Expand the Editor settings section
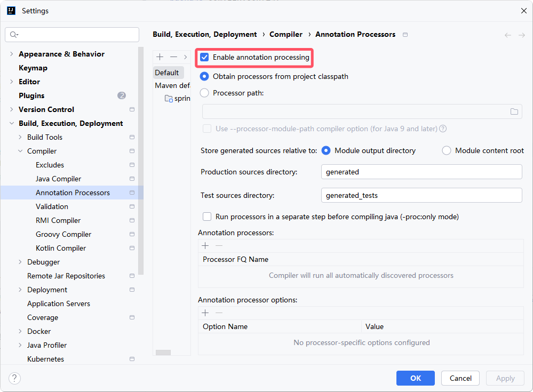This screenshot has height=392, width=533. pos(12,82)
